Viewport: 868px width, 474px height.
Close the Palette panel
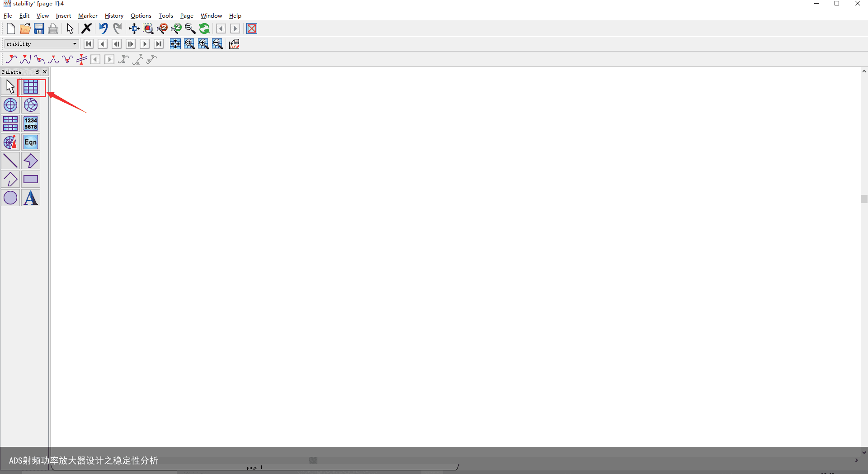tap(45, 72)
